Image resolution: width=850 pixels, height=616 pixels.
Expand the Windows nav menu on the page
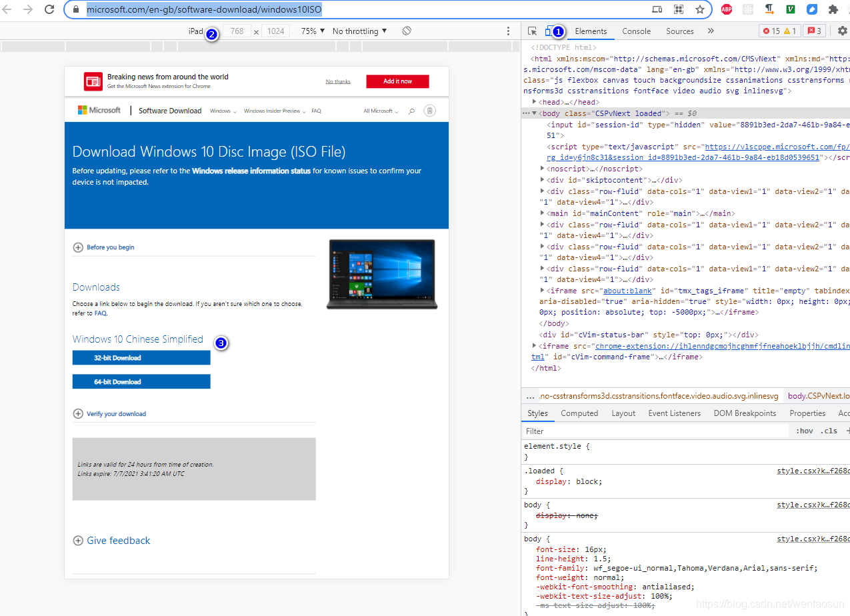coord(223,111)
